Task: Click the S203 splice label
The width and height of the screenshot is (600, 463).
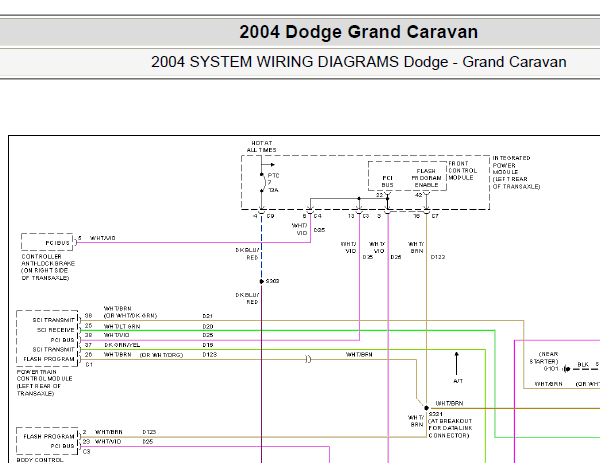Action: (272, 281)
